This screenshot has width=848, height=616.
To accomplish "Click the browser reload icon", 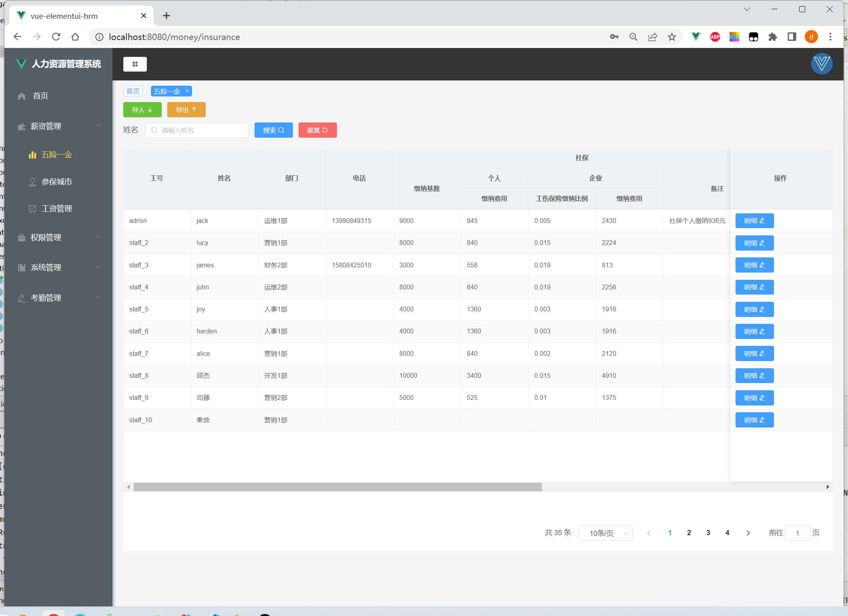I will coord(56,37).
